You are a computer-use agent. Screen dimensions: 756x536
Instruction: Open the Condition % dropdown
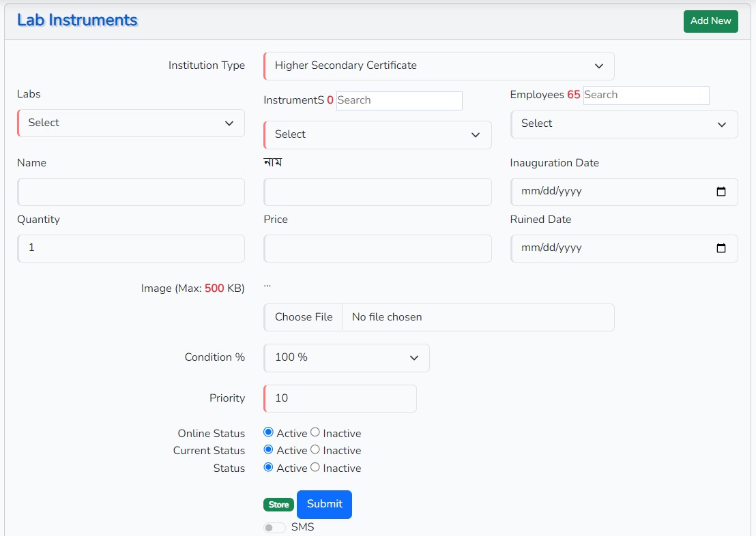(346, 358)
